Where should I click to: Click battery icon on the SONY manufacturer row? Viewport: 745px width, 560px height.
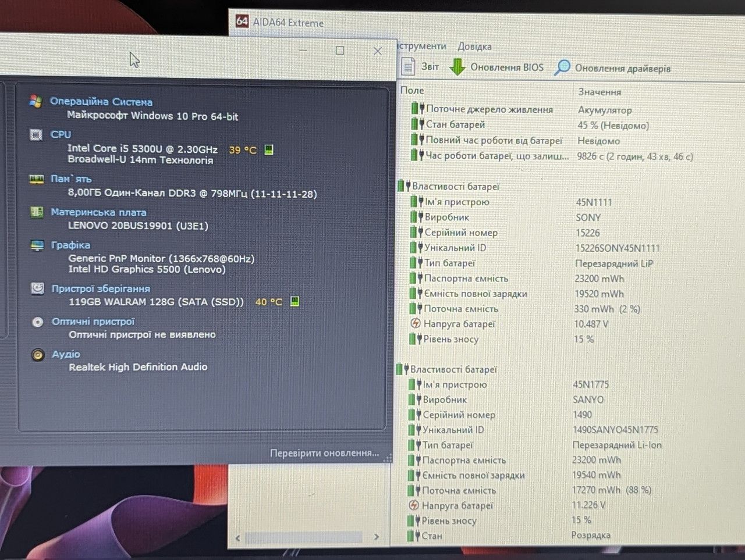[x=416, y=217]
